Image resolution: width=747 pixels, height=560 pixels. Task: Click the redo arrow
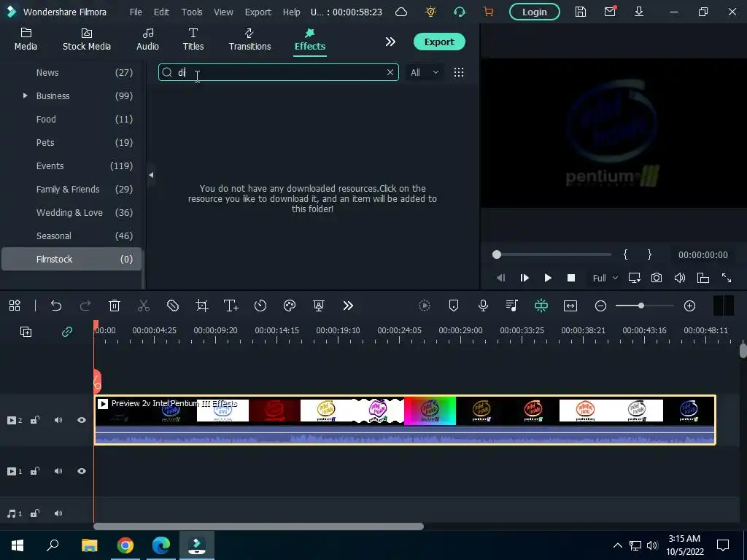[x=85, y=306]
